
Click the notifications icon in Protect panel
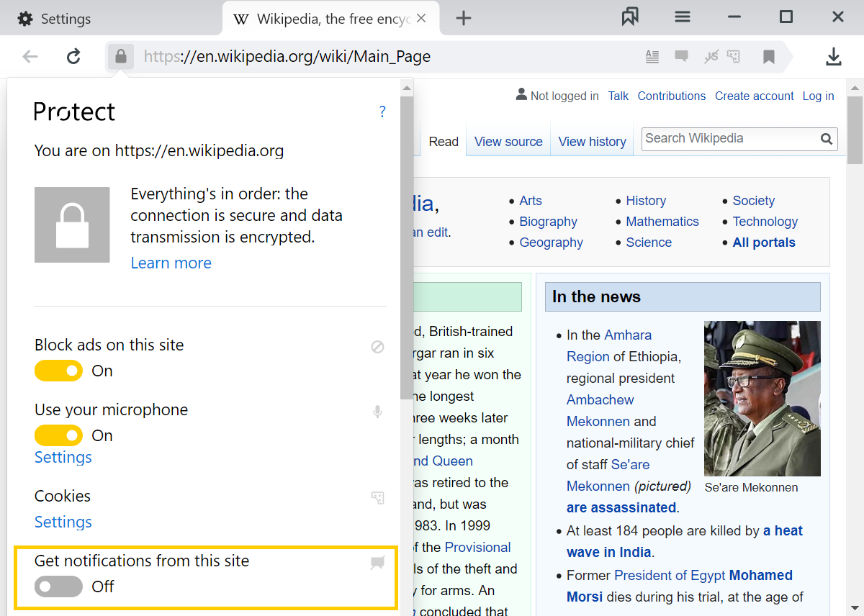click(x=377, y=563)
